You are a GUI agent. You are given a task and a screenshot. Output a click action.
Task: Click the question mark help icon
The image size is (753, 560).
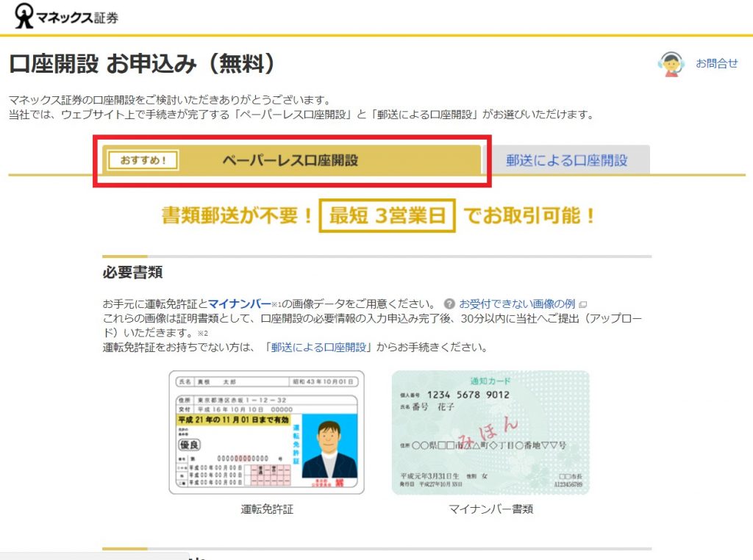point(449,304)
